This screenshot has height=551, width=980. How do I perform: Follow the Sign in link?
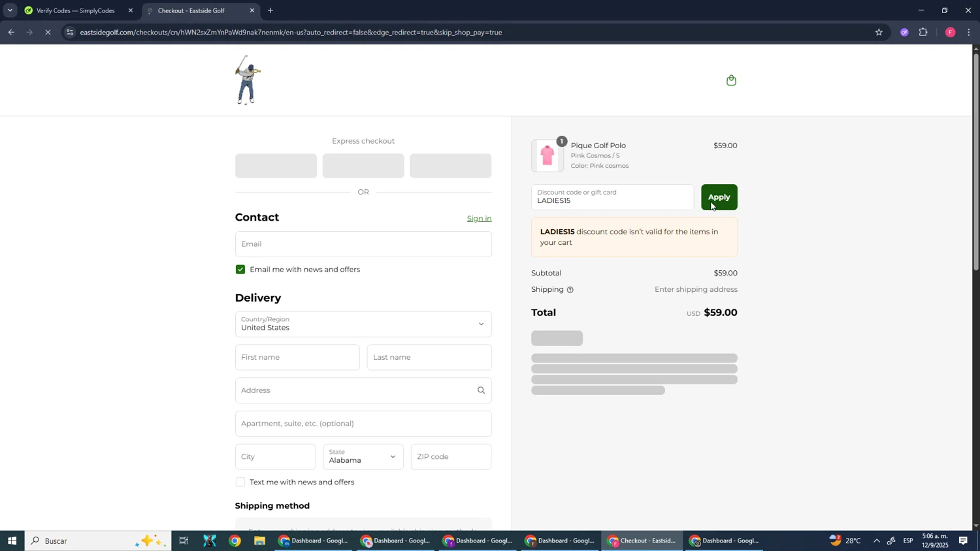tap(479, 219)
